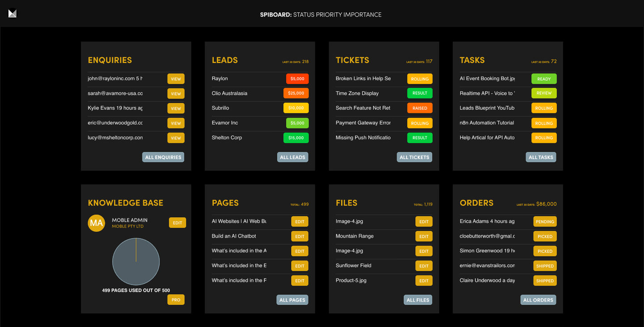The width and height of the screenshot is (644, 327).
Task: Edit the Sunflower Field file
Action: pyautogui.click(x=424, y=266)
